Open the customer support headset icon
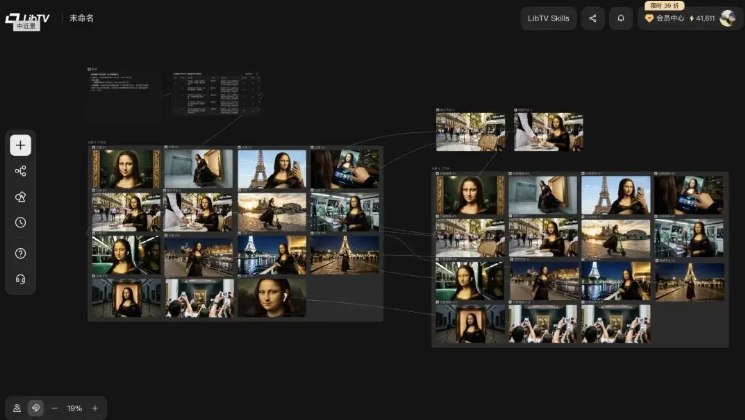 click(20, 279)
